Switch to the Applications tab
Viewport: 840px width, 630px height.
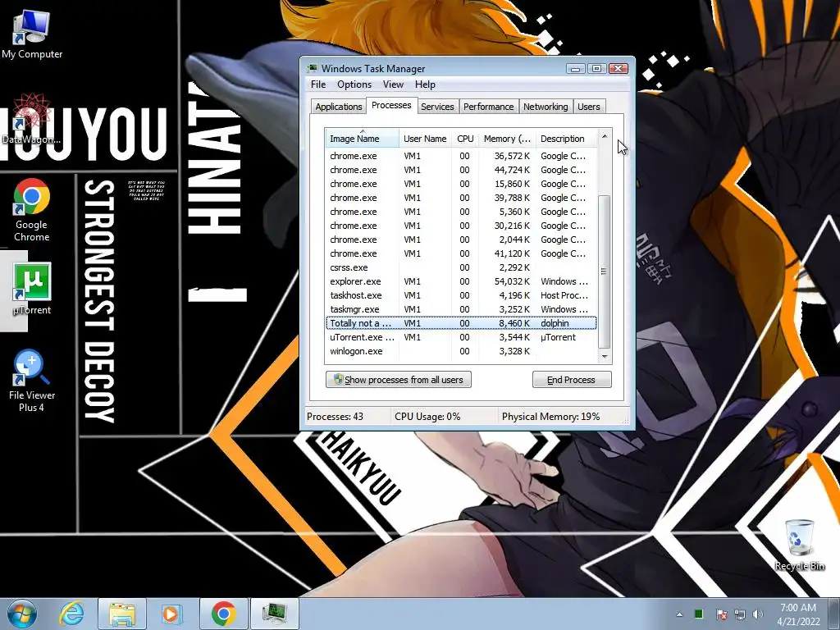[x=339, y=107]
